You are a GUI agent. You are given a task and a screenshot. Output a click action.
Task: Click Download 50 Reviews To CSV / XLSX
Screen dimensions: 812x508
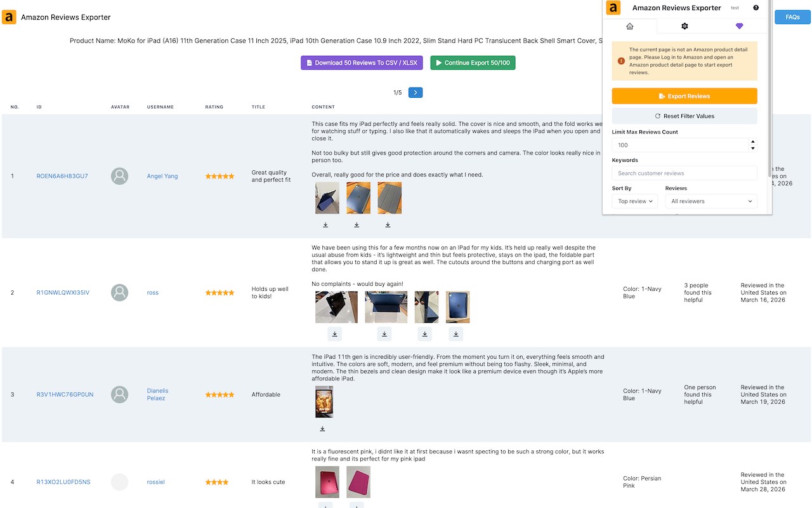(362, 63)
